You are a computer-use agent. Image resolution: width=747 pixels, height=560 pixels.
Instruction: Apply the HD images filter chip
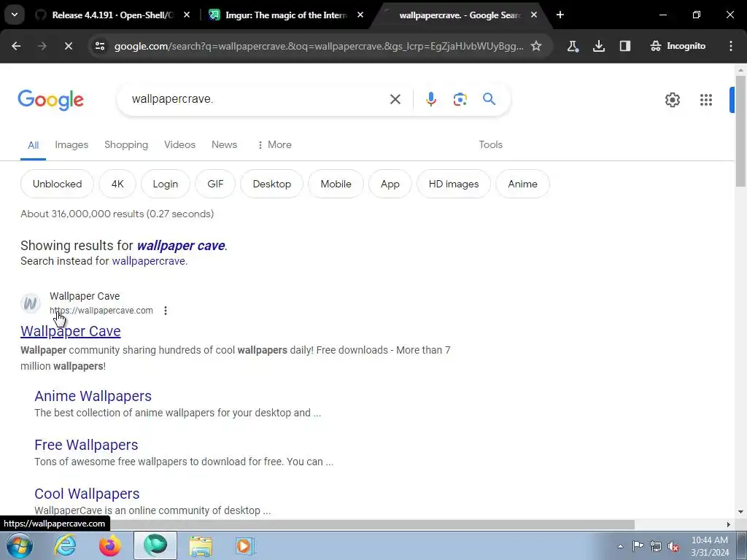tap(454, 184)
